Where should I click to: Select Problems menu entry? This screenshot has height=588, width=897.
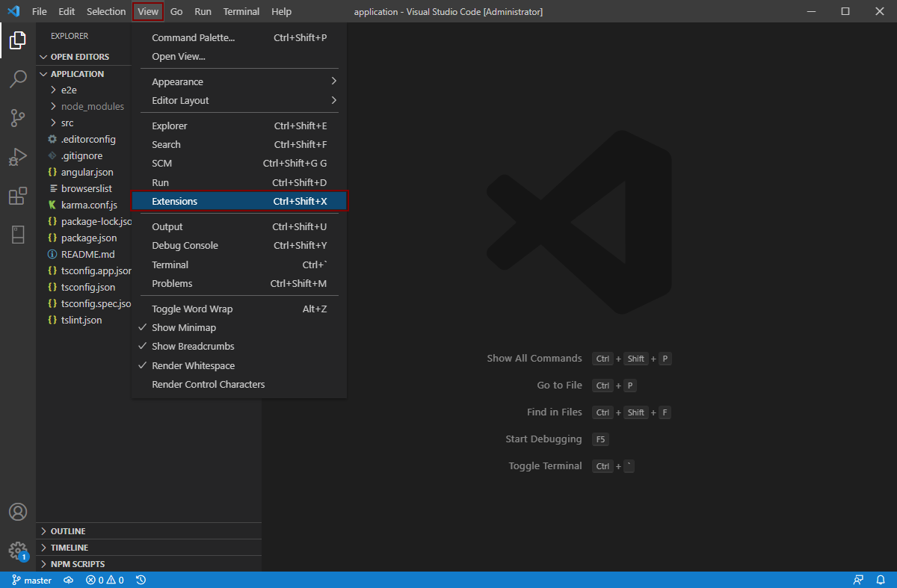click(x=239, y=283)
